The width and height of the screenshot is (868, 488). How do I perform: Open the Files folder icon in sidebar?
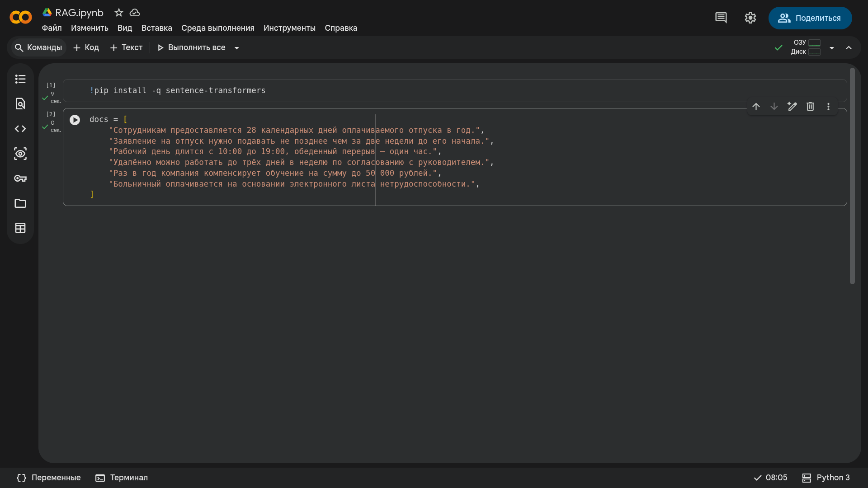tap(20, 203)
